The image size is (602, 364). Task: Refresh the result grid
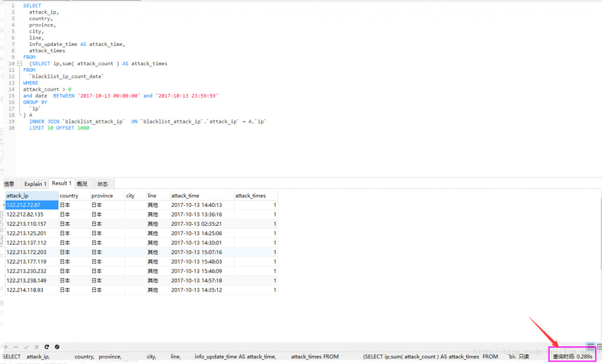[x=47, y=347]
